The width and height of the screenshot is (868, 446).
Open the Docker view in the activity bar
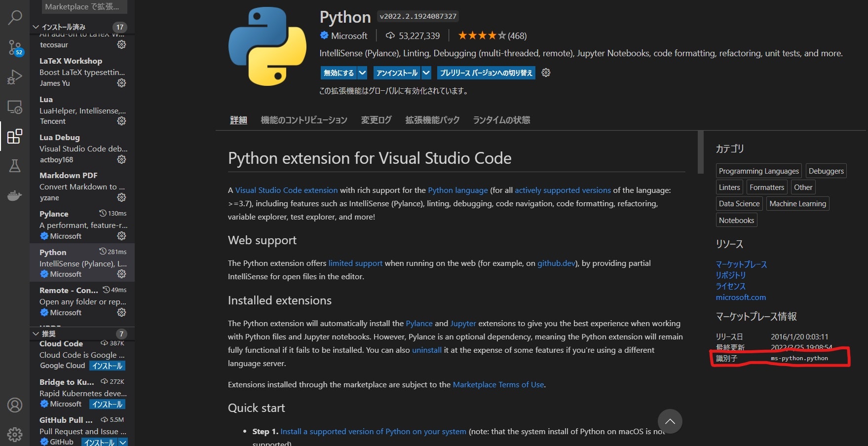[x=14, y=195]
